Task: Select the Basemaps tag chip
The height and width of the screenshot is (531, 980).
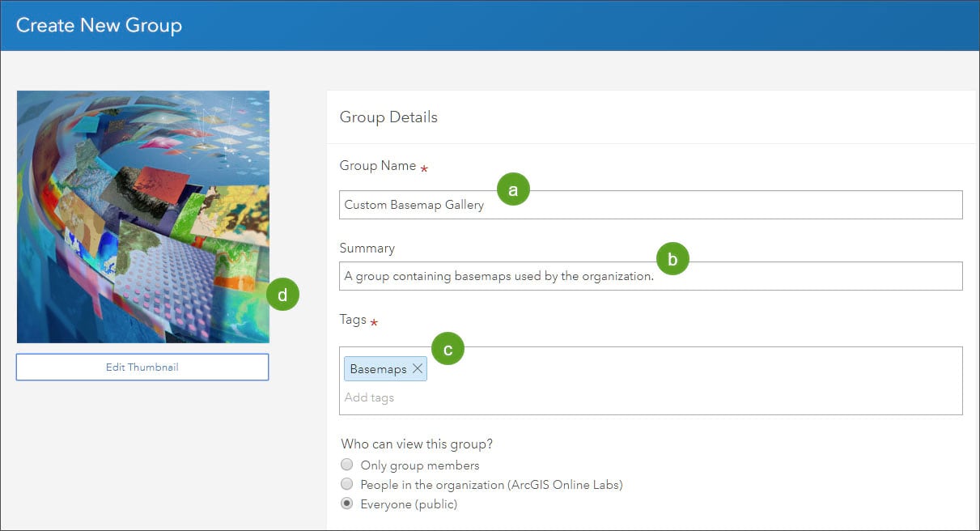Action: click(378, 368)
